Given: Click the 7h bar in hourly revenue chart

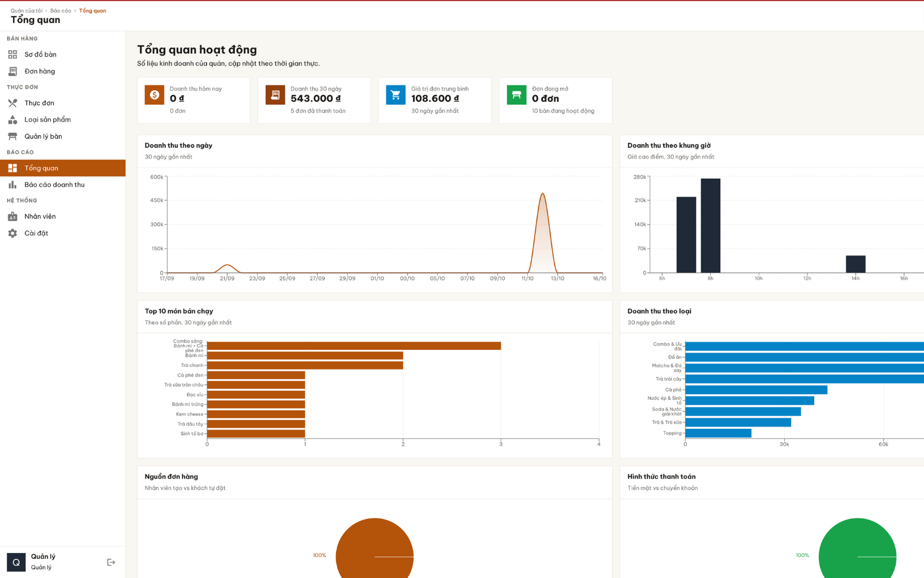Looking at the screenshot, I should point(686,235).
